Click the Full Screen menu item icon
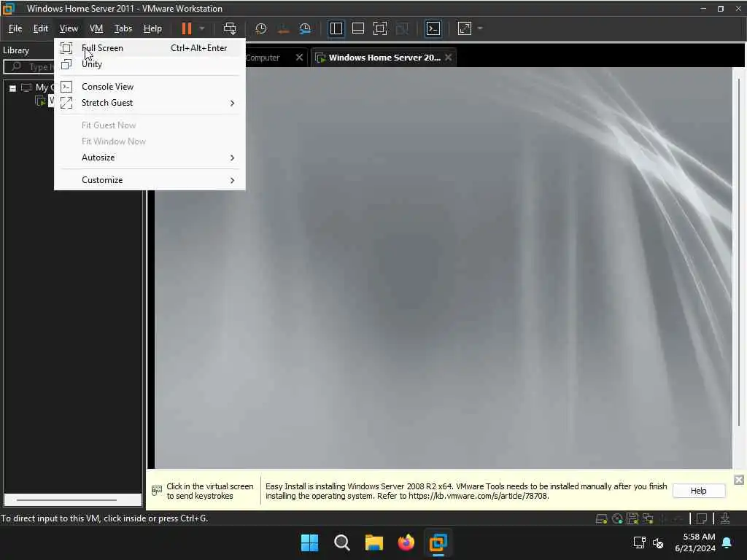Viewport: 747px width, 560px height. point(66,48)
